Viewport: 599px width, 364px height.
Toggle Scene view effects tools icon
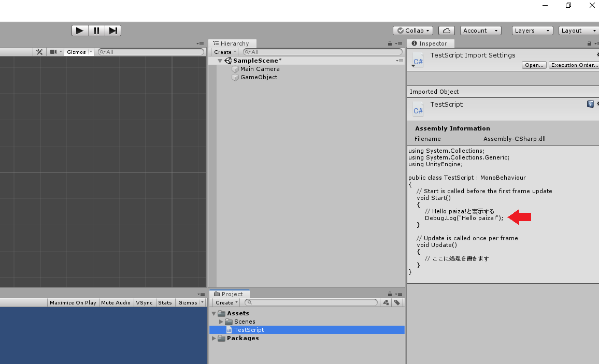click(x=39, y=52)
